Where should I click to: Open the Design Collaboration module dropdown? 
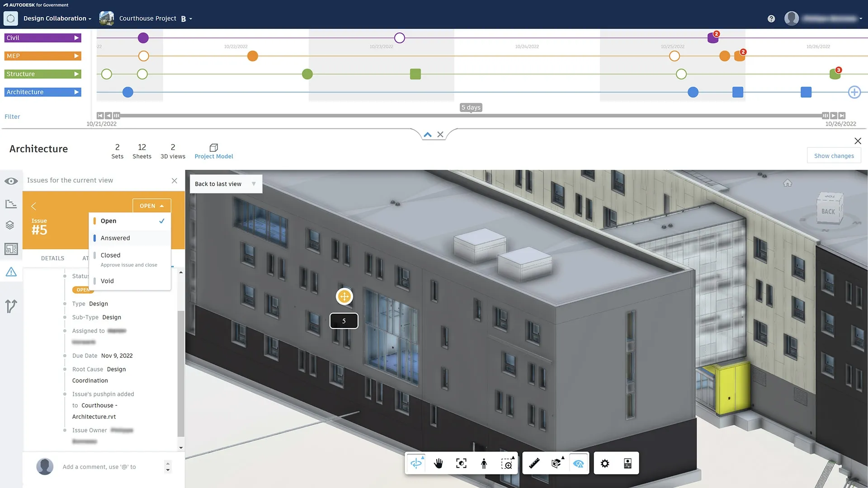coord(57,19)
